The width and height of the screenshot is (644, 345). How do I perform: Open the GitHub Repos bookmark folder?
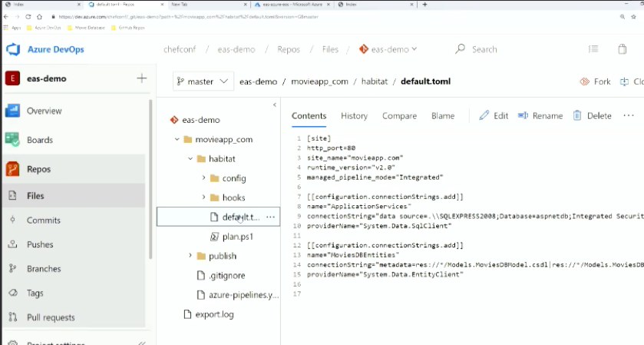[128, 28]
